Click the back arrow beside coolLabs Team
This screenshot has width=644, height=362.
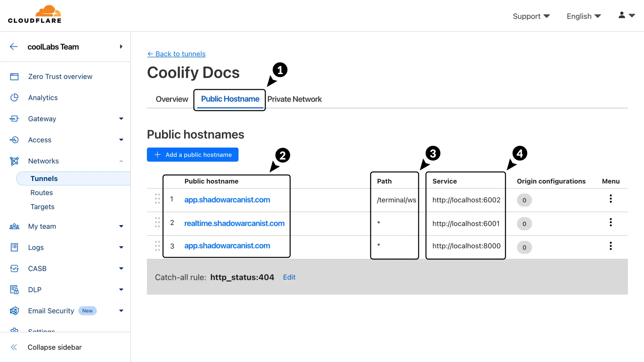click(14, 47)
